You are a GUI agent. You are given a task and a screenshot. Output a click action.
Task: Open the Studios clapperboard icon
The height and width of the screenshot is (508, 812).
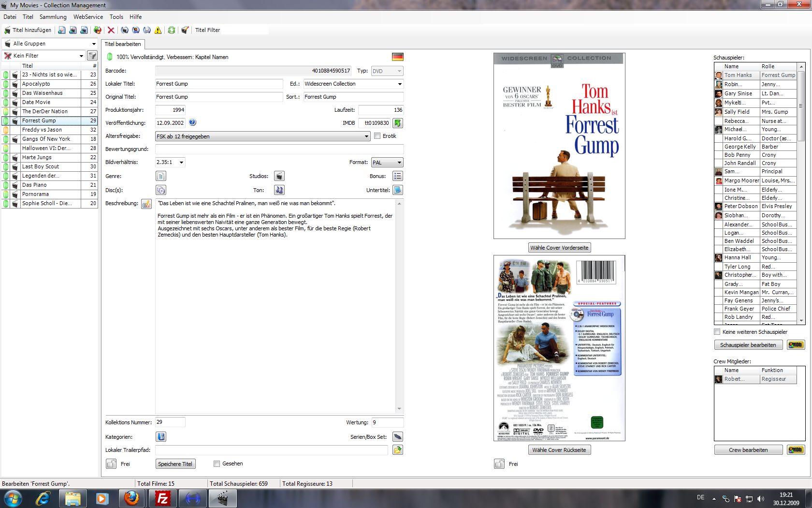tap(279, 176)
